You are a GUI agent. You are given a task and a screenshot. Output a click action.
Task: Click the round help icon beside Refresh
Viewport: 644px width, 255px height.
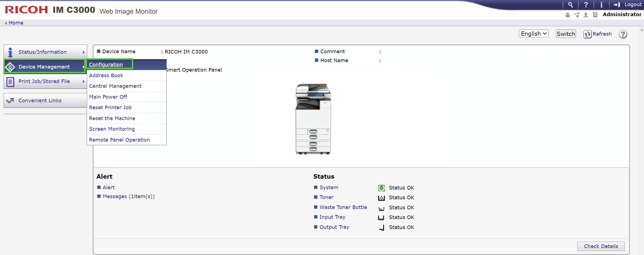623,34
